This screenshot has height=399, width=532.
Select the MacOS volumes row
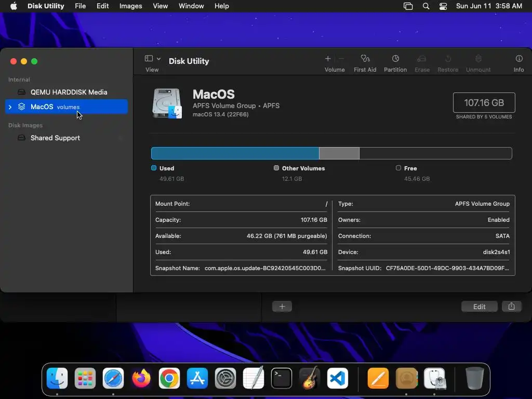(x=66, y=107)
